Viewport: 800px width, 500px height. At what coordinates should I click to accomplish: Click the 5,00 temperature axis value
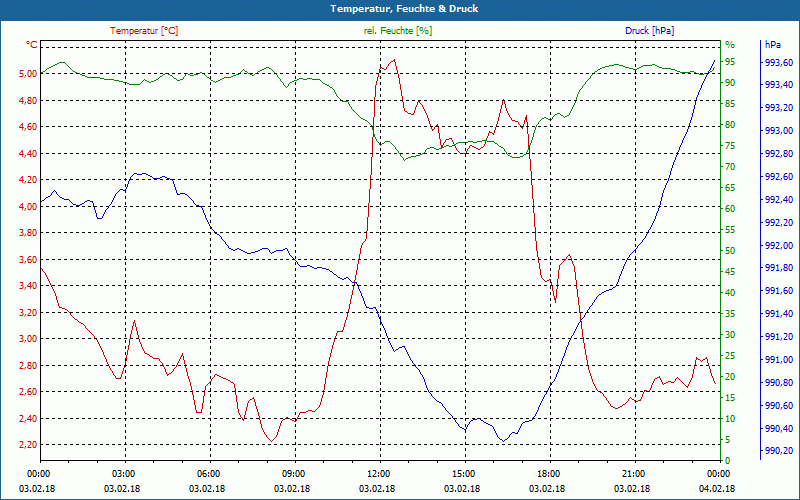[29, 73]
